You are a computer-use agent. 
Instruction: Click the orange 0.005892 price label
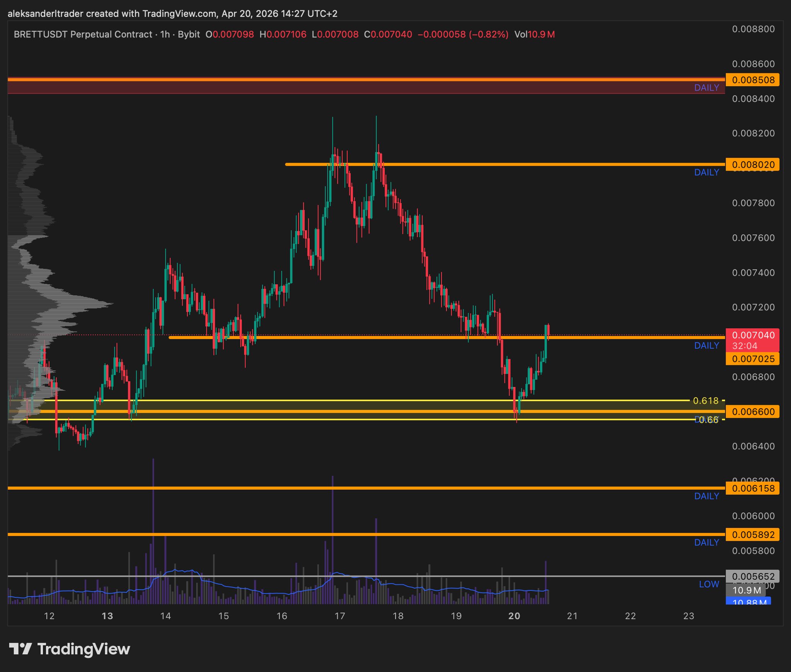coord(752,535)
